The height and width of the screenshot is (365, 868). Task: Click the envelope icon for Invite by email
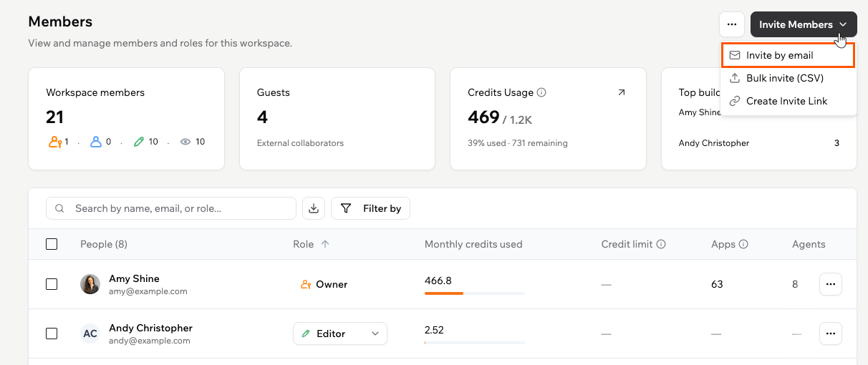pos(735,55)
